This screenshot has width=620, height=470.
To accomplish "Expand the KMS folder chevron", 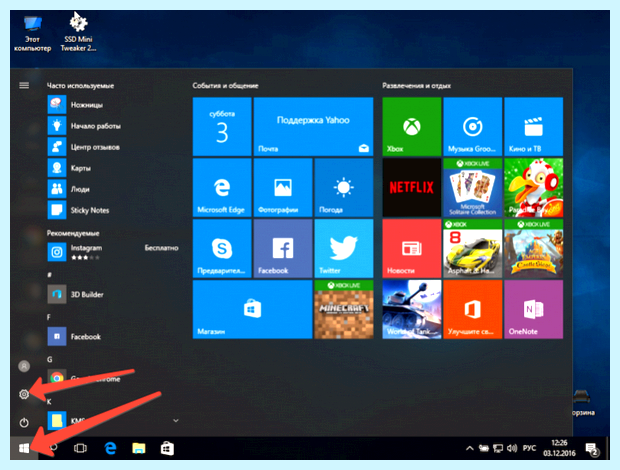I will pos(176,421).
